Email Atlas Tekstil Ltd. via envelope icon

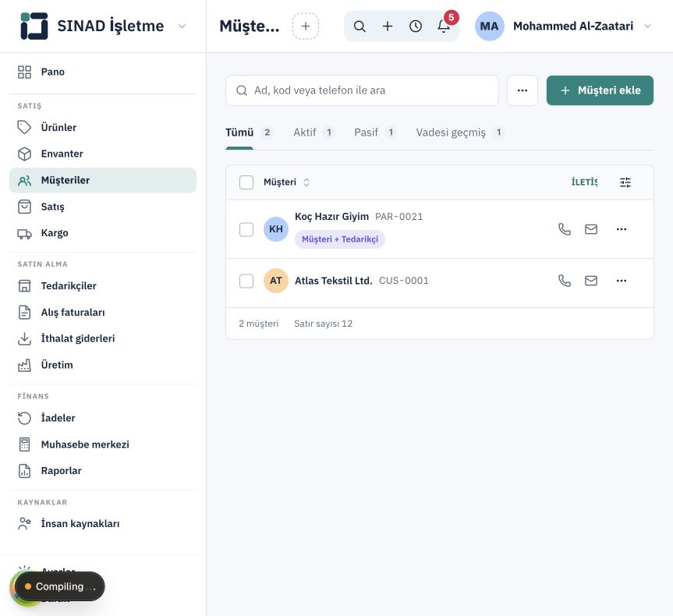[591, 281]
